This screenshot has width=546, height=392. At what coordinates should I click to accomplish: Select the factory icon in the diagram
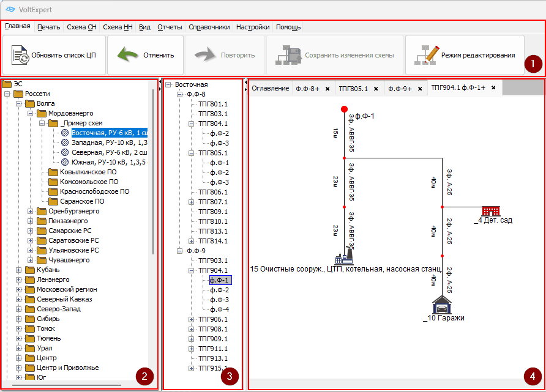[343, 256]
